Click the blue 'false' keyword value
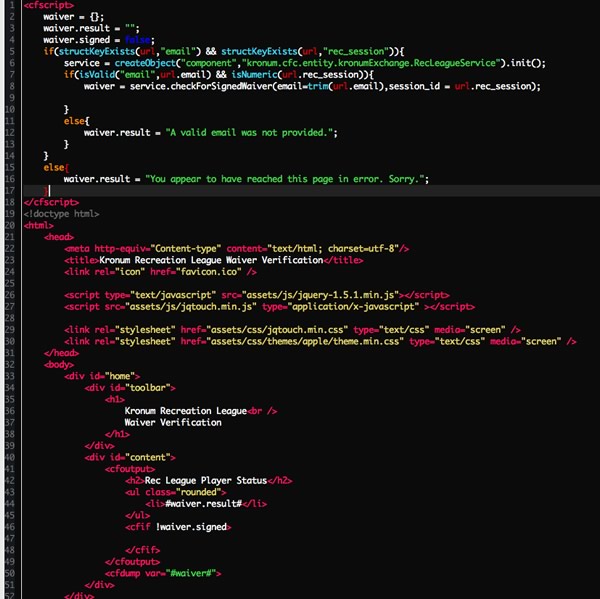Viewport: 600px width, 599px height. point(137,40)
